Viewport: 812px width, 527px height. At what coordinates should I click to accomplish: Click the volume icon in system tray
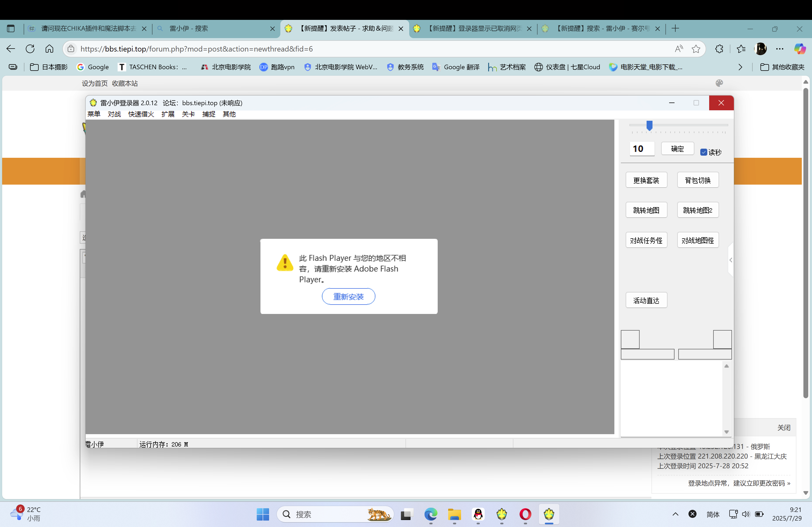point(746,514)
